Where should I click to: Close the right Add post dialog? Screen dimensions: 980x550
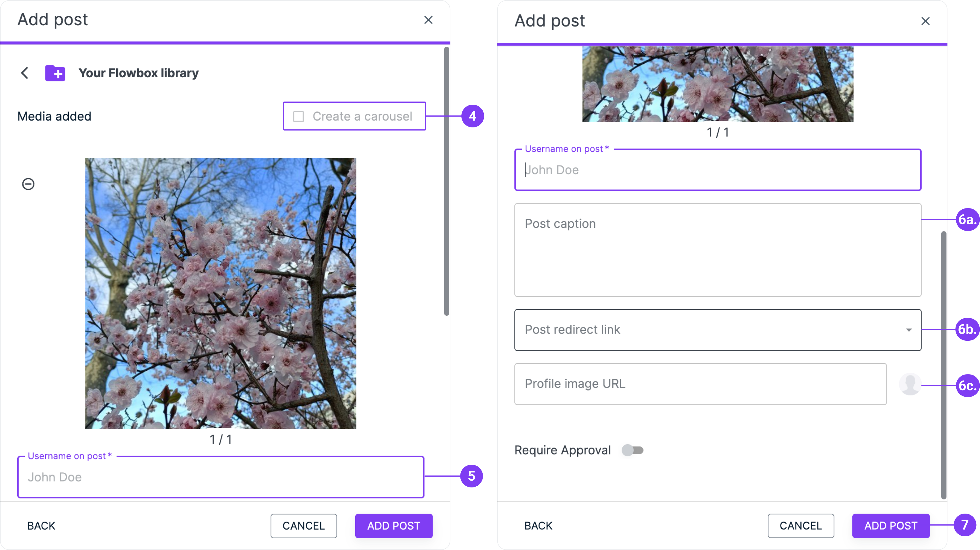(925, 21)
